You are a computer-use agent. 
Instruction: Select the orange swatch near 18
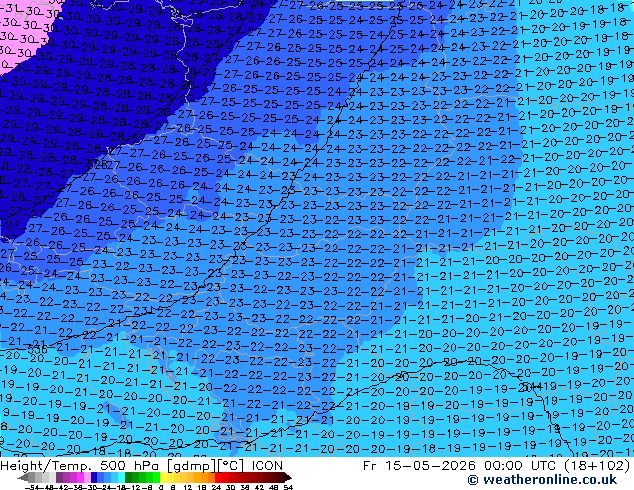pyautogui.click(x=205, y=477)
